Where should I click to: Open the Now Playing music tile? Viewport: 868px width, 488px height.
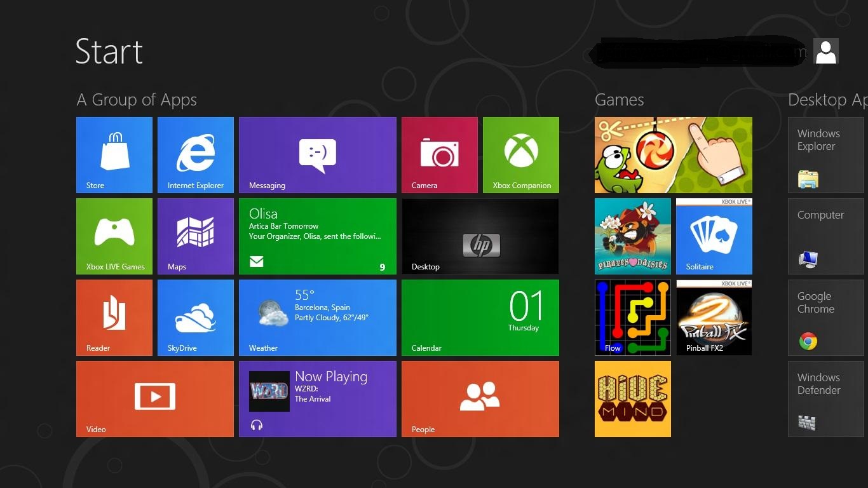click(x=318, y=399)
